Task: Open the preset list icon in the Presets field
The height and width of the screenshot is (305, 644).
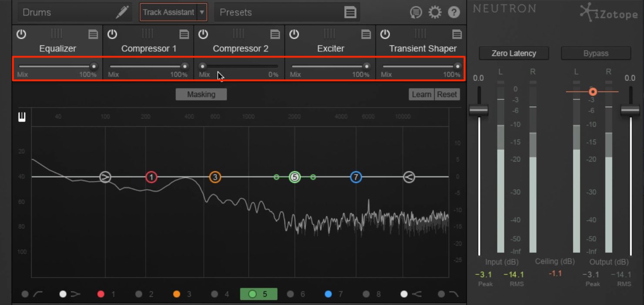Action: (350, 12)
